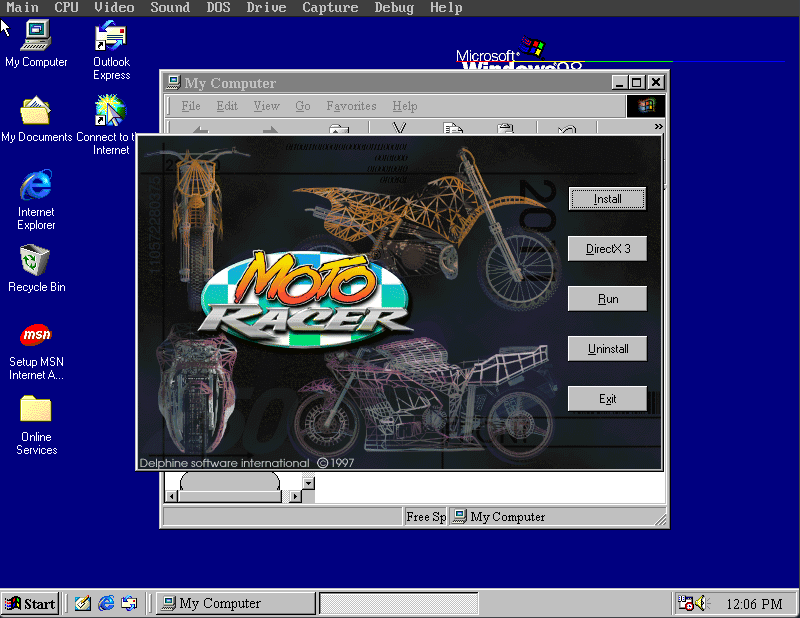Open the DOSBox Drive menu
The image size is (800, 618).
266,8
